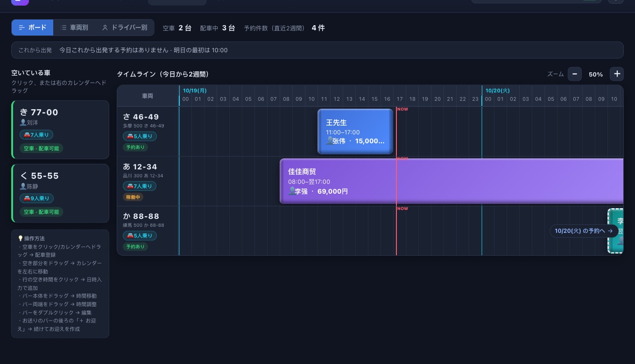Screen dimensions: 635x364
Task: Click driver 陈静 on く 55-55 card
Action: (29, 186)
